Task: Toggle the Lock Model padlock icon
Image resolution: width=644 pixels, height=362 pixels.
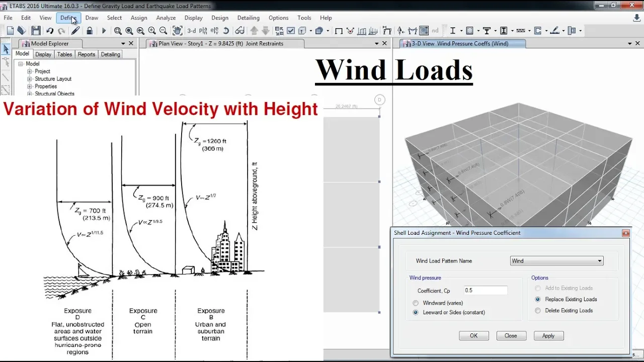Action: 90,31
